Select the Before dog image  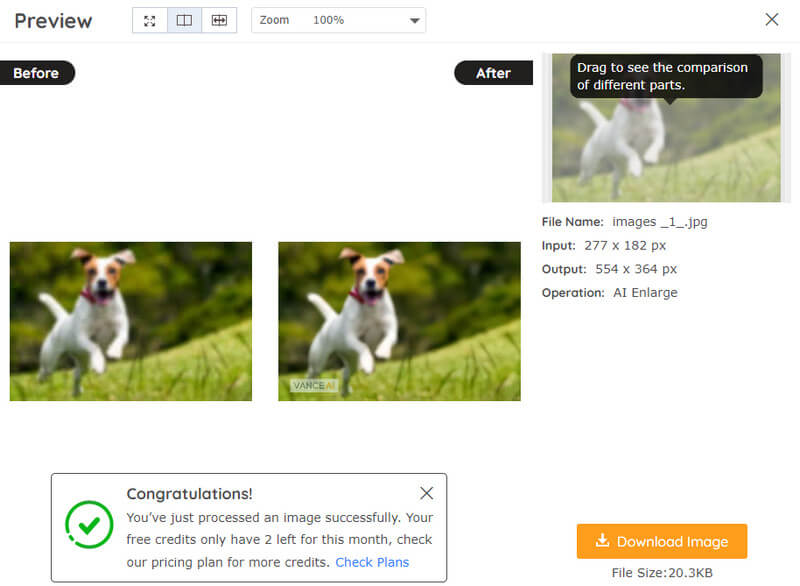tap(131, 321)
